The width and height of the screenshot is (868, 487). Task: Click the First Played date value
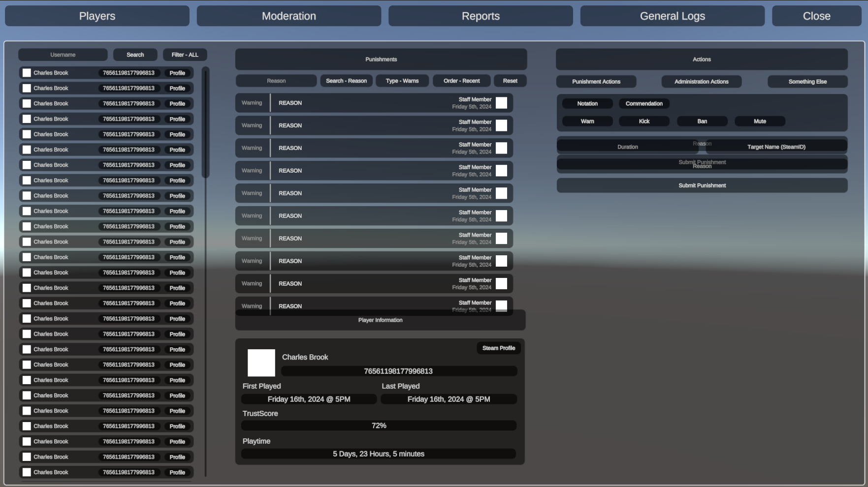point(309,399)
